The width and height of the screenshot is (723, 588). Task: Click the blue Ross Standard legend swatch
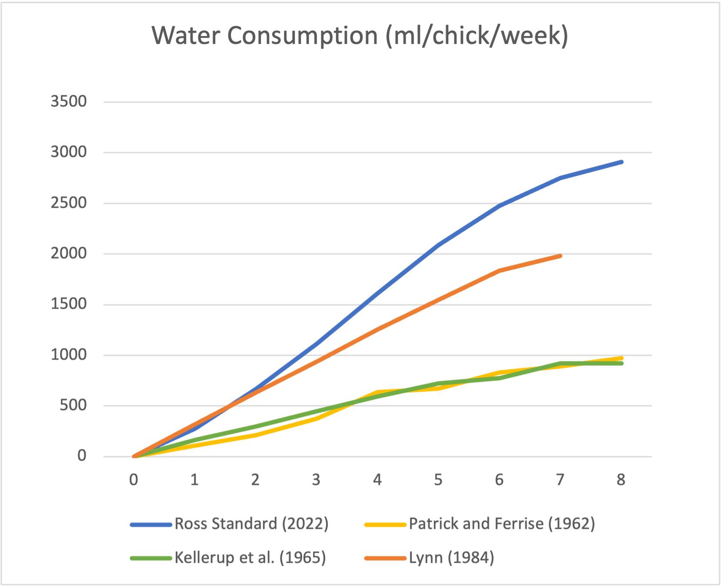pos(151,525)
